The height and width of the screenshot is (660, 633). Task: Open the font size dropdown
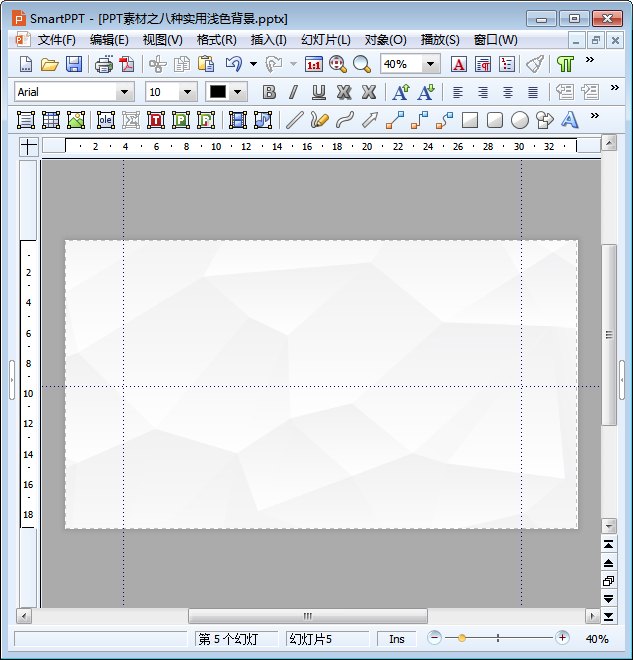tap(188, 92)
